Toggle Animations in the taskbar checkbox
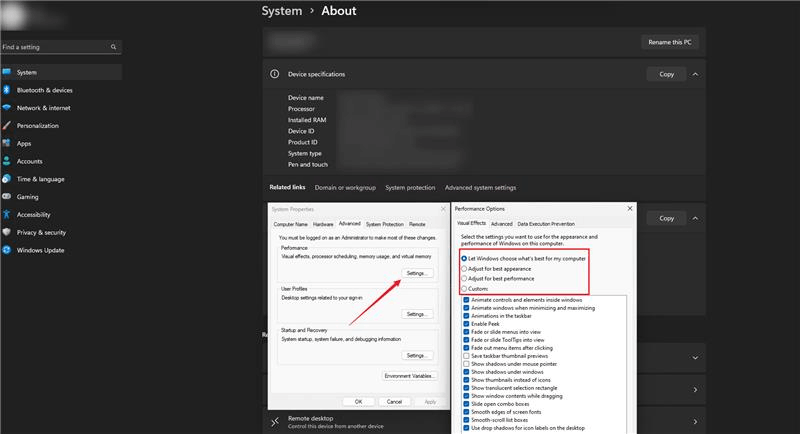 click(x=466, y=316)
